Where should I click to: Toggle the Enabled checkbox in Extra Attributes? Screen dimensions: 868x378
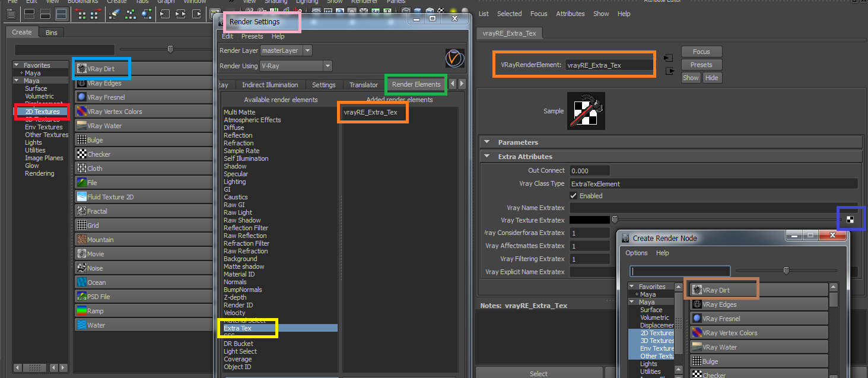573,196
